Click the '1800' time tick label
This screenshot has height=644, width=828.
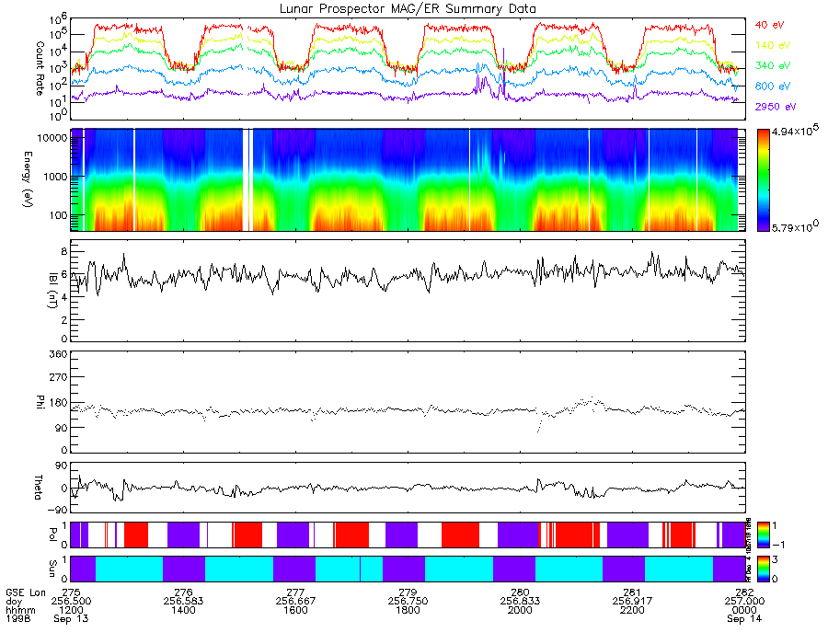pos(408,610)
